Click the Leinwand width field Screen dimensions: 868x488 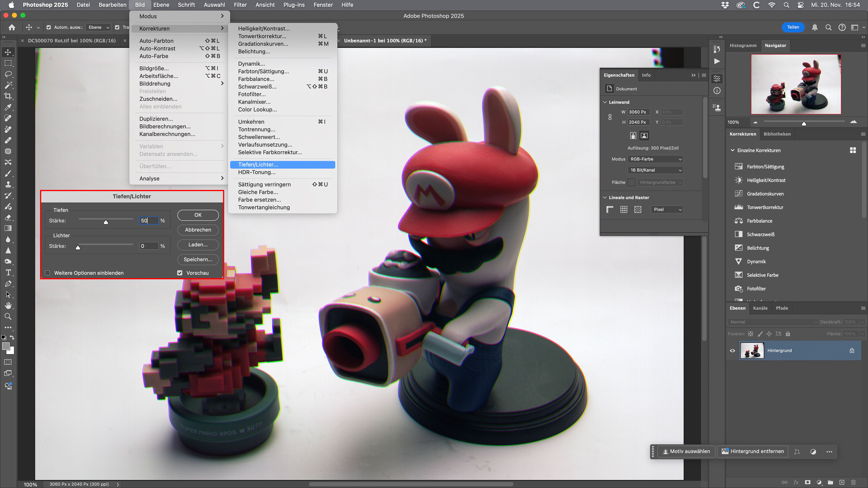click(x=638, y=112)
